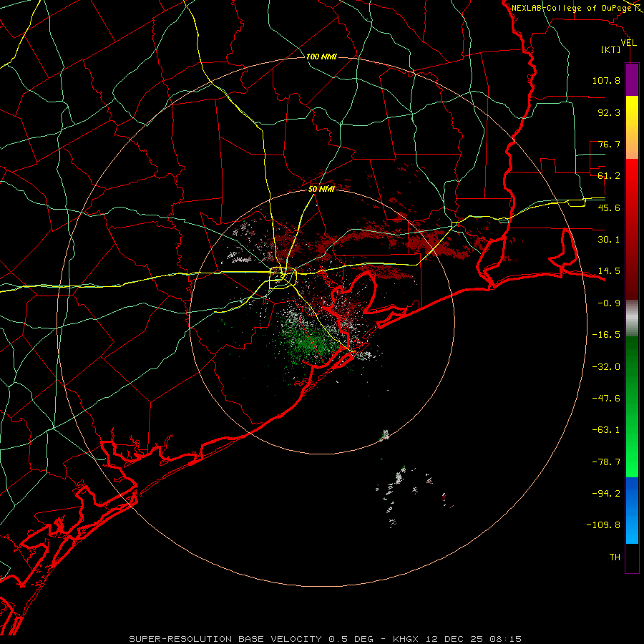Click the VEL legend title
The image size is (644, 644).
coord(628,43)
